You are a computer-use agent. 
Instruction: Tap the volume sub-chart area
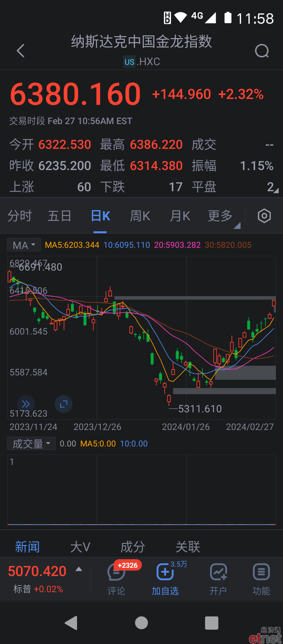(x=141, y=490)
